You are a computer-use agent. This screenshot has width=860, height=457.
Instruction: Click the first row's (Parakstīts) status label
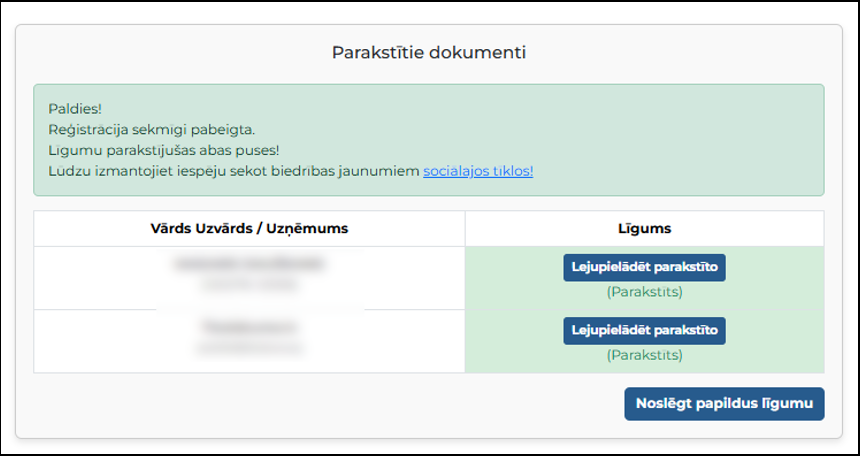[644, 292]
